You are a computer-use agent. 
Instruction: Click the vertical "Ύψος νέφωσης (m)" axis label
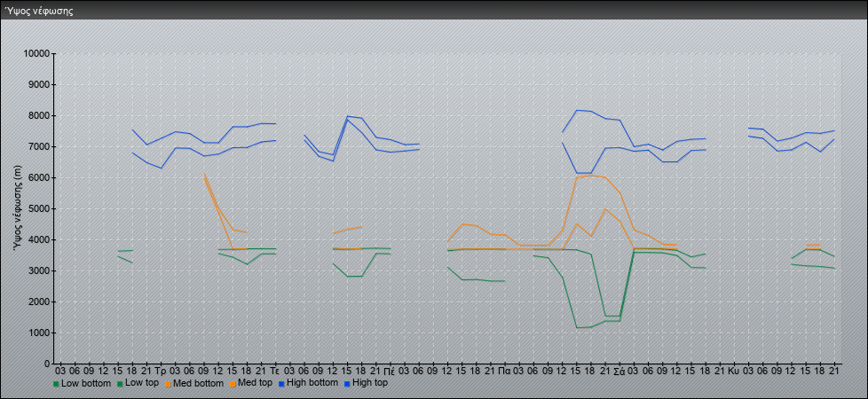pos(19,208)
